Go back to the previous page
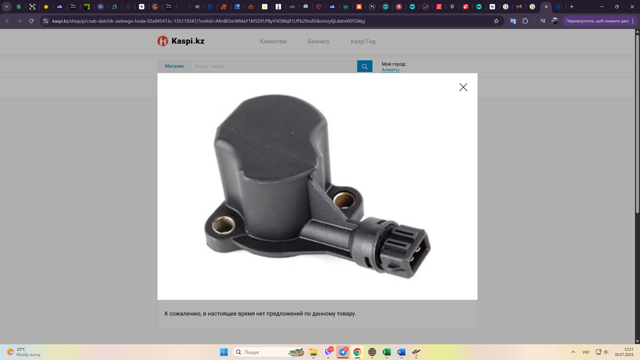The height and width of the screenshot is (360, 640). click(x=7, y=21)
